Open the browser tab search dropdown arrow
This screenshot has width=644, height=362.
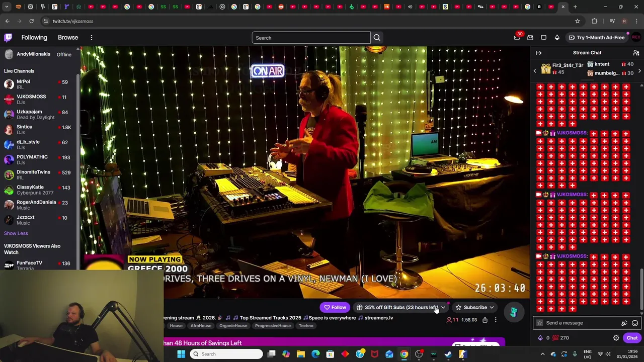pos(7,7)
